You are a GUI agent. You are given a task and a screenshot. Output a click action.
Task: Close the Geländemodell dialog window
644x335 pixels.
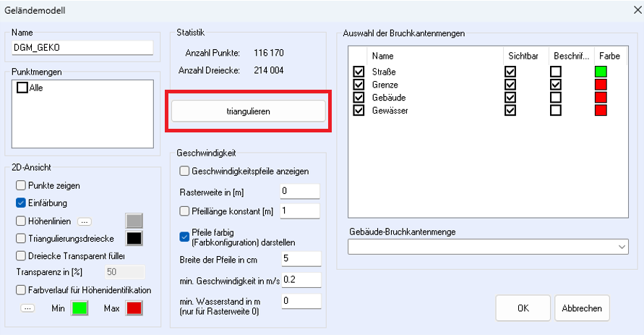629,10
